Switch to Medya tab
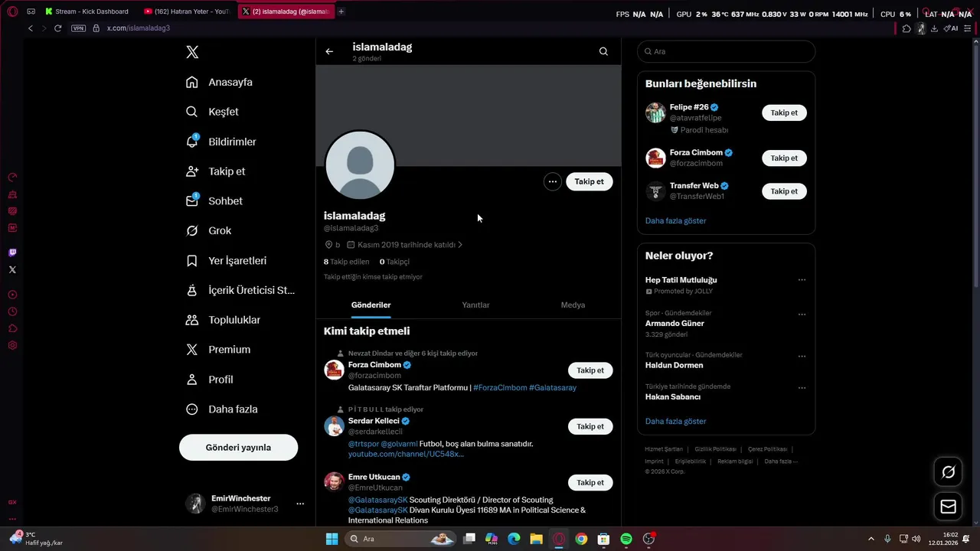This screenshot has height=551, width=980. point(573,305)
